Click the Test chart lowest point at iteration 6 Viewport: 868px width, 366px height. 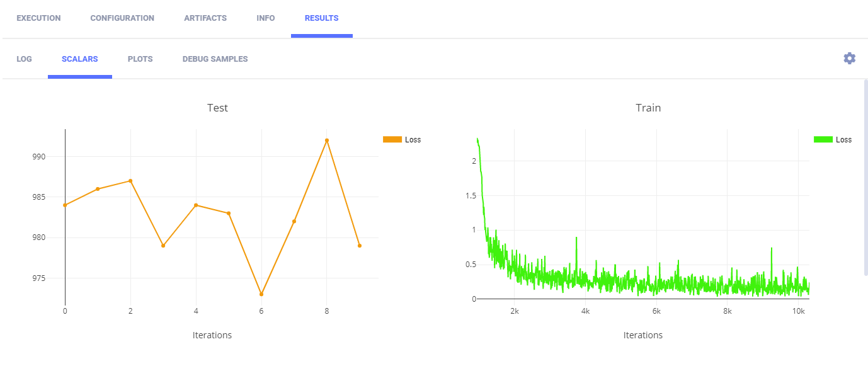tap(261, 294)
